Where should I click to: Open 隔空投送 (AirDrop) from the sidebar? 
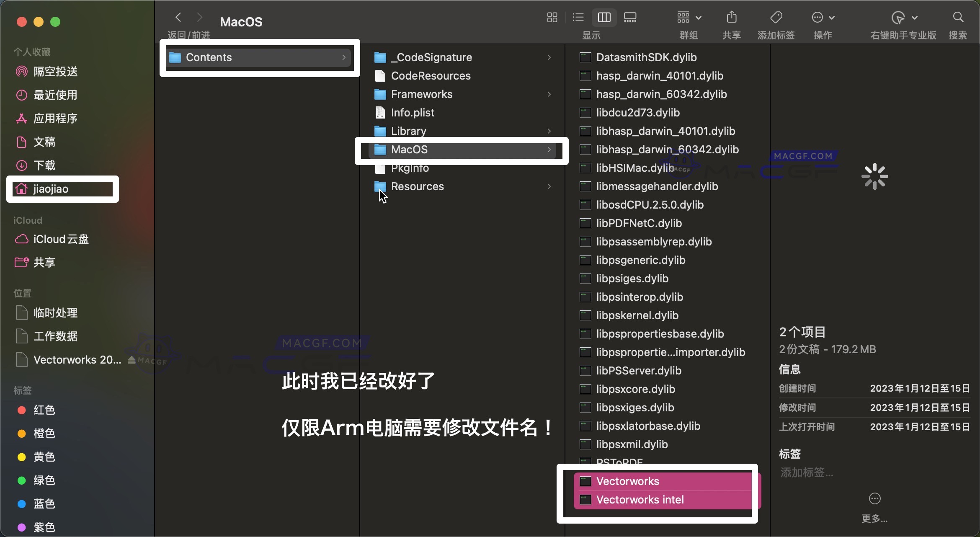(55, 71)
